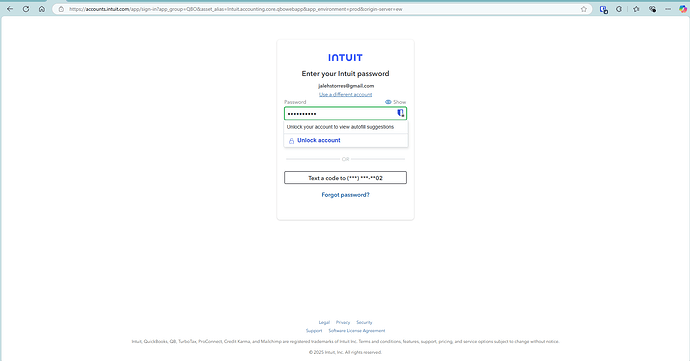Click the '© 2025 Intuit, Inc.' copyright text
The height and width of the screenshot is (361, 690).
345,352
